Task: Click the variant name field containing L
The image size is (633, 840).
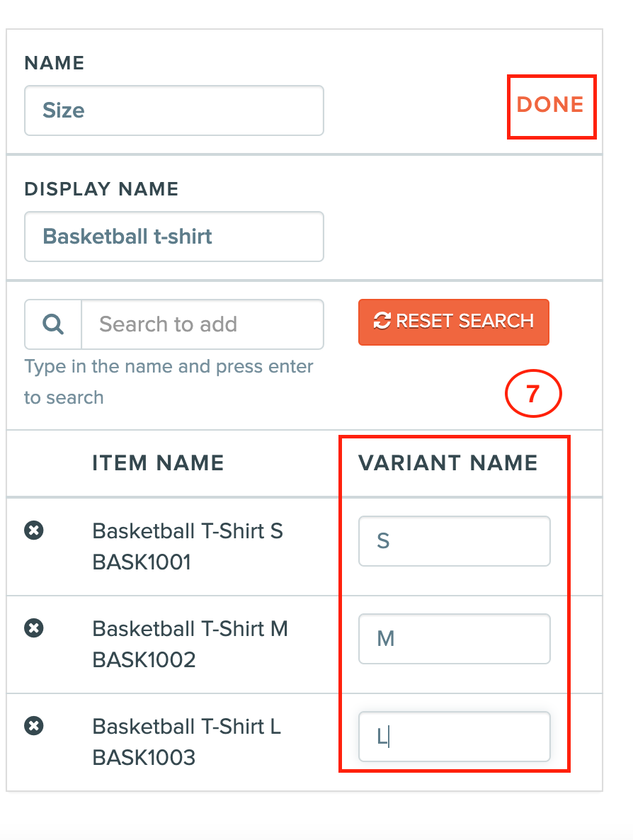Action: (x=454, y=737)
